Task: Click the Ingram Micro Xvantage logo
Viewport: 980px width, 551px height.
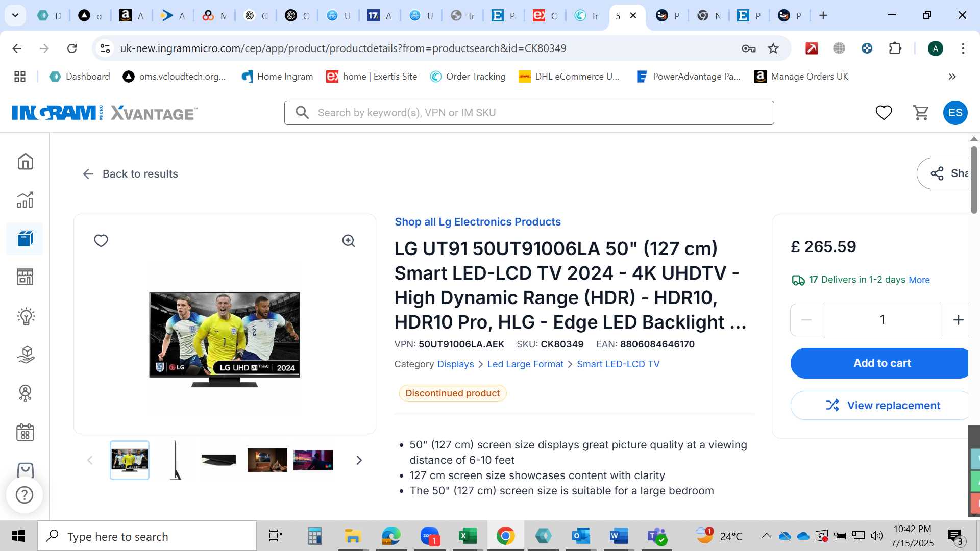Action: point(105,113)
